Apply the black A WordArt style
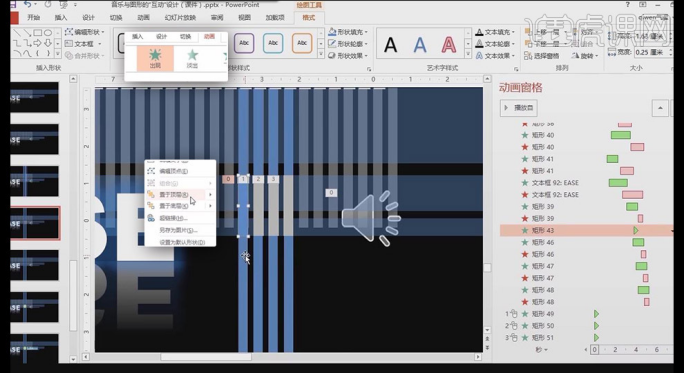The width and height of the screenshot is (684, 373). tap(390, 45)
